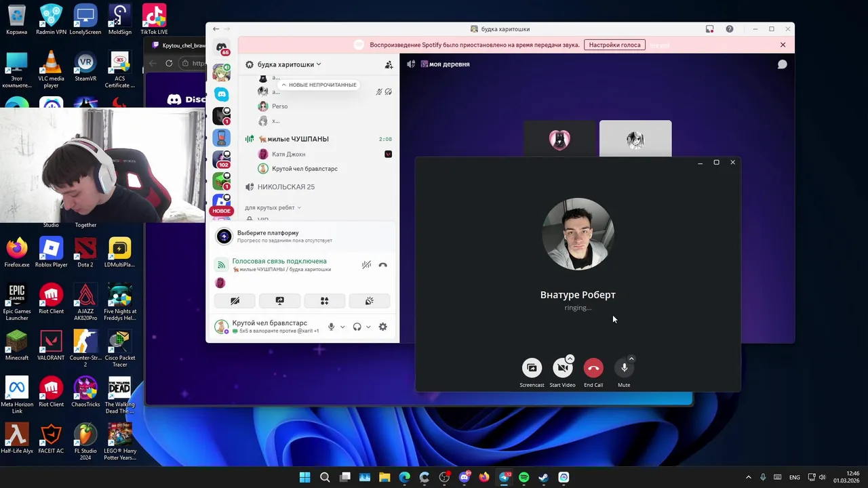Open the blue Discord logo server
Screen dimensions: 868x488
coord(222,94)
